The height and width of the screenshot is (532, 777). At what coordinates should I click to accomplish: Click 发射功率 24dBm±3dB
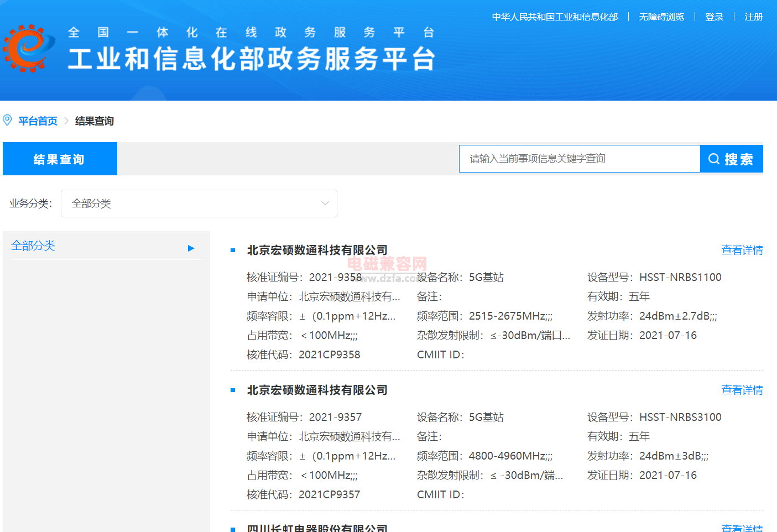click(x=648, y=456)
